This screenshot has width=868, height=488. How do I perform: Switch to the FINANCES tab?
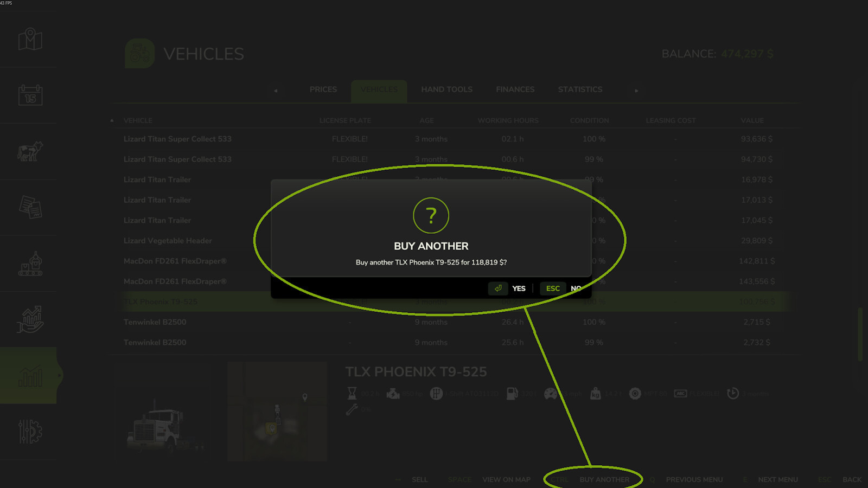tap(515, 89)
